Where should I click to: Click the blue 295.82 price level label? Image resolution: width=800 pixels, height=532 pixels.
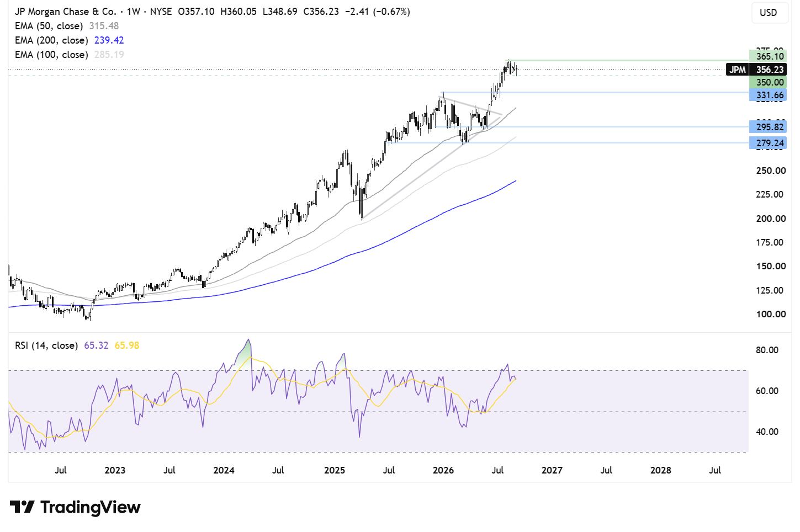click(x=768, y=127)
